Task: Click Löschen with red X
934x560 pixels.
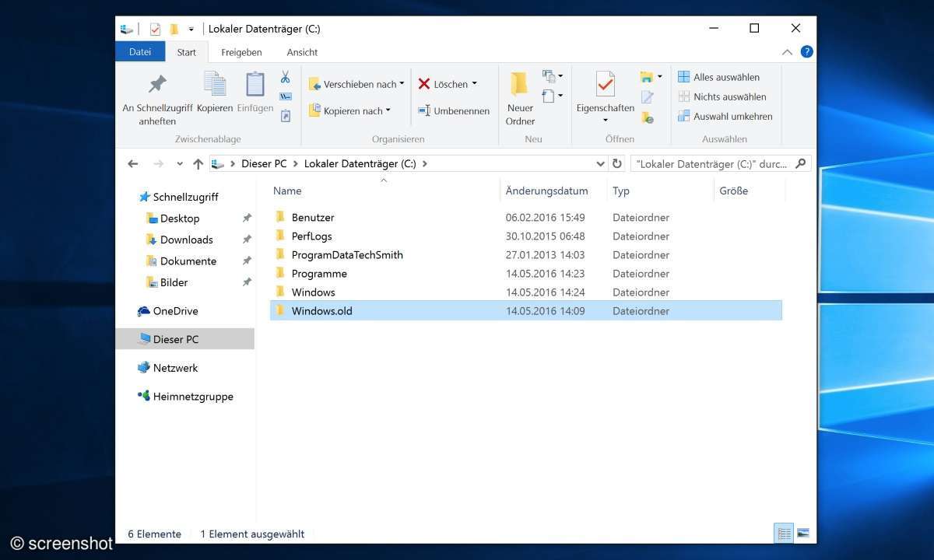Action: coord(443,84)
